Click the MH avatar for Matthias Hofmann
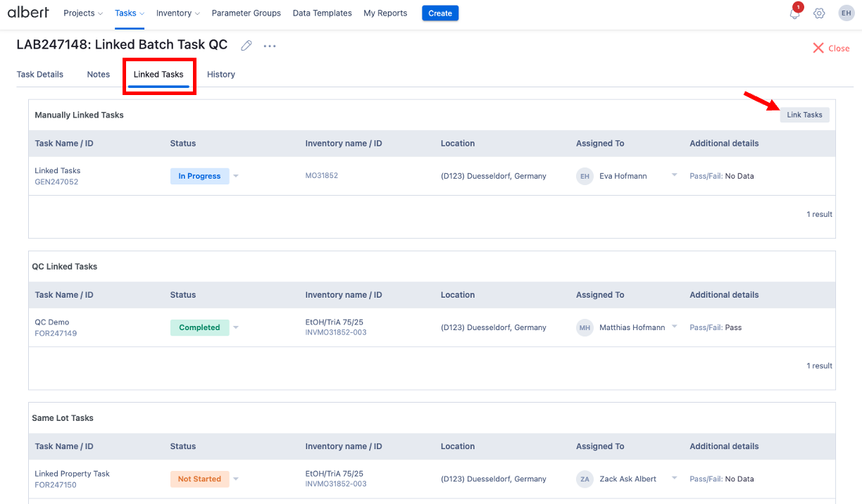This screenshot has height=504, width=862. [585, 327]
